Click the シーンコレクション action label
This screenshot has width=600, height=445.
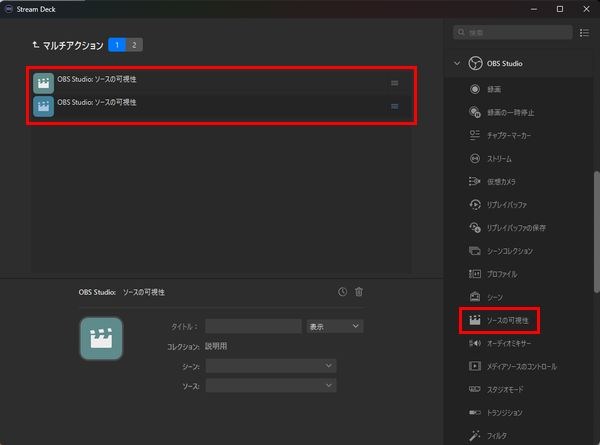click(510, 251)
